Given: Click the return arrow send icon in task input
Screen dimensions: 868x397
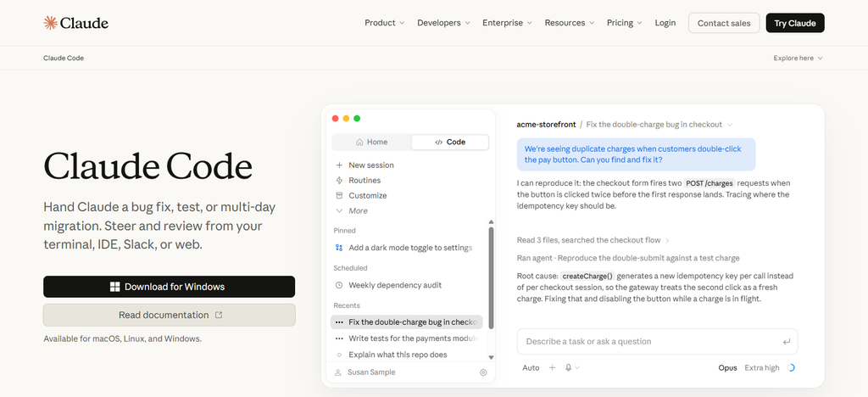Looking at the screenshot, I should click(x=787, y=342).
